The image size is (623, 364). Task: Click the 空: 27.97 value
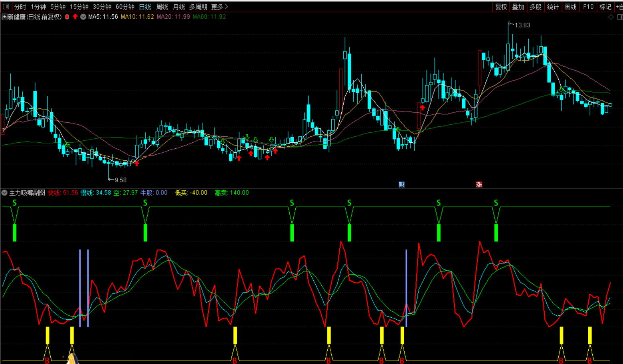(126, 193)
